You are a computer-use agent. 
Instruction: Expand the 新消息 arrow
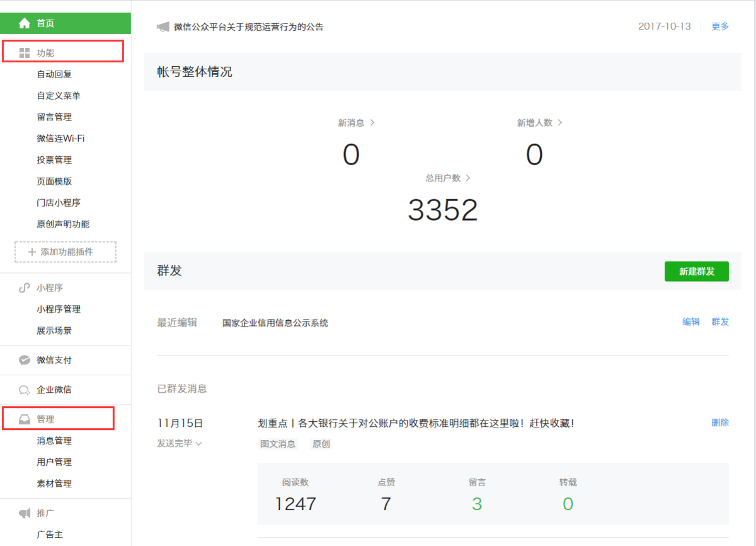click(372, 122)
